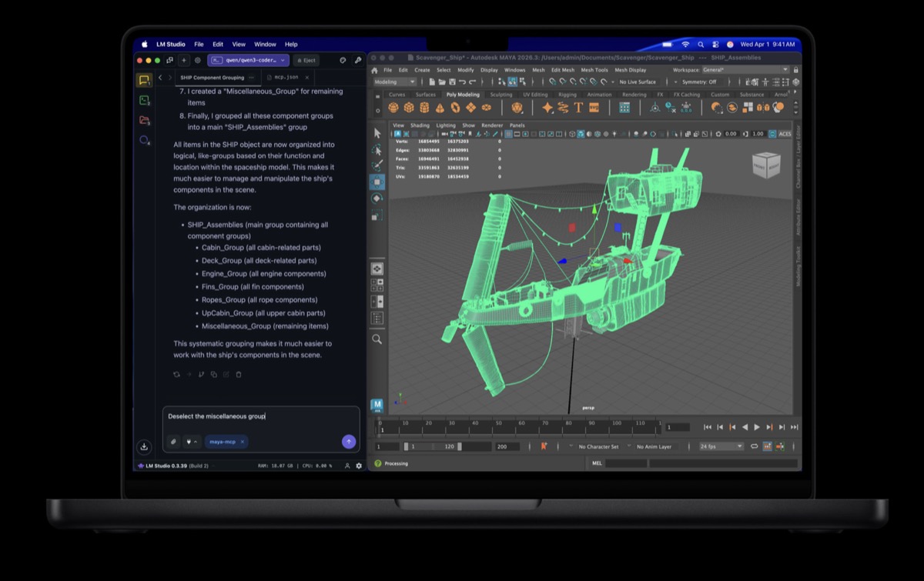Open the Chat section in LM Studio sidebar
Screen dimensions: 924x581
click(x=144, y=80)
